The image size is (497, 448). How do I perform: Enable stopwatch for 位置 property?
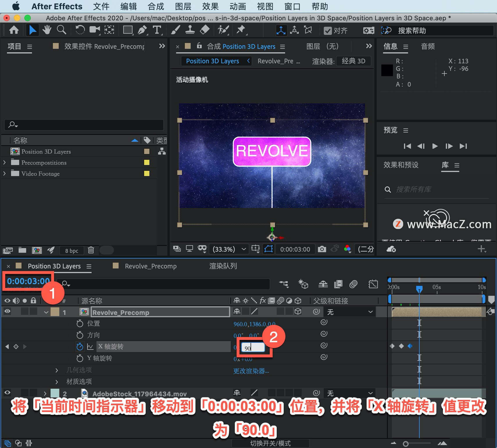pyautogui.click(x=80, y=323)
